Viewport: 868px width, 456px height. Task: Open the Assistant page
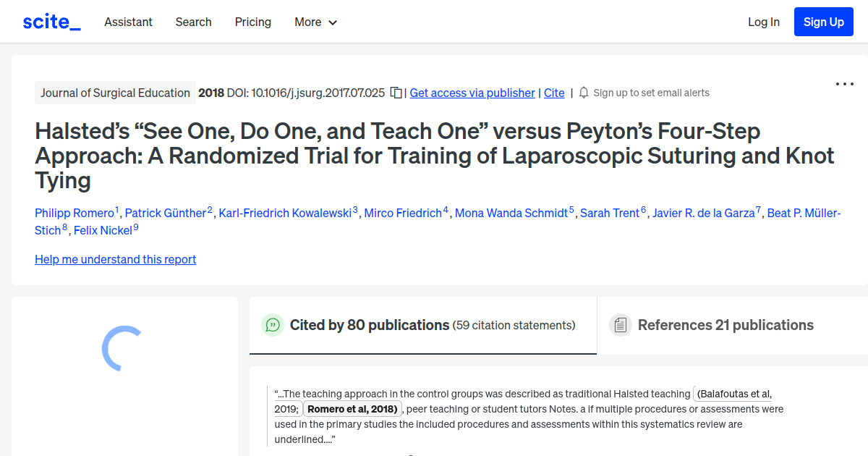pyautogui.click(x=128, y=22)
